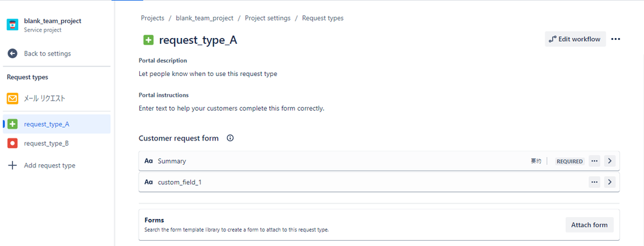The height and width of the screenshot is (246, 644).
Task: Click the red request_type_B icon
Action: click(x=13, y=144)
